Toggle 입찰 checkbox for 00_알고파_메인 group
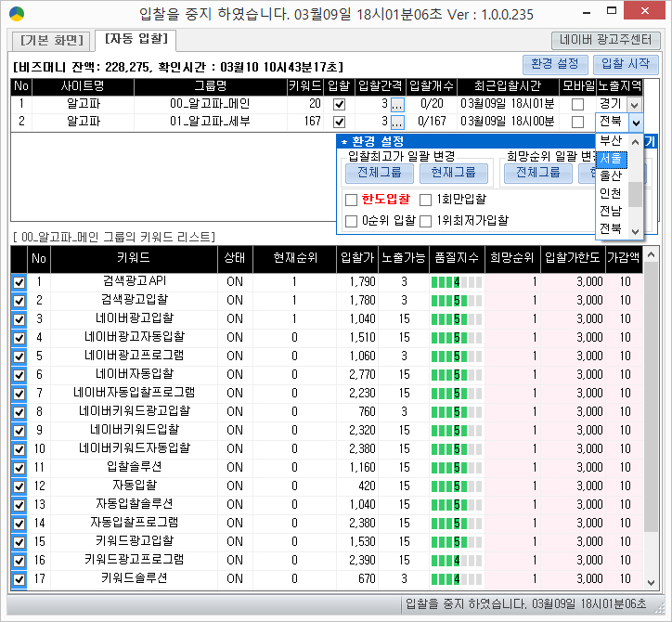672x622 pixels. click(x=339, y=104)
